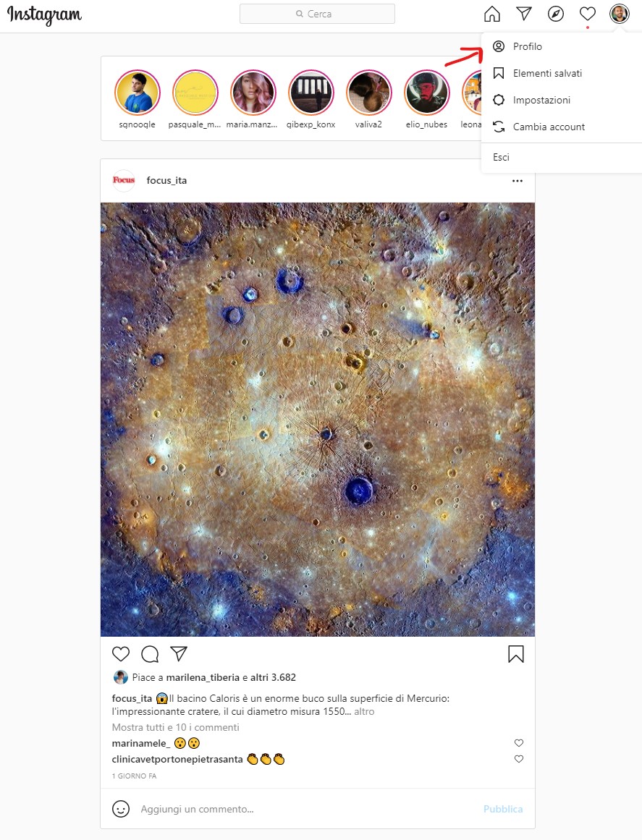
Task: Open profile avatar menu in top bar
Action: (620, 14)
